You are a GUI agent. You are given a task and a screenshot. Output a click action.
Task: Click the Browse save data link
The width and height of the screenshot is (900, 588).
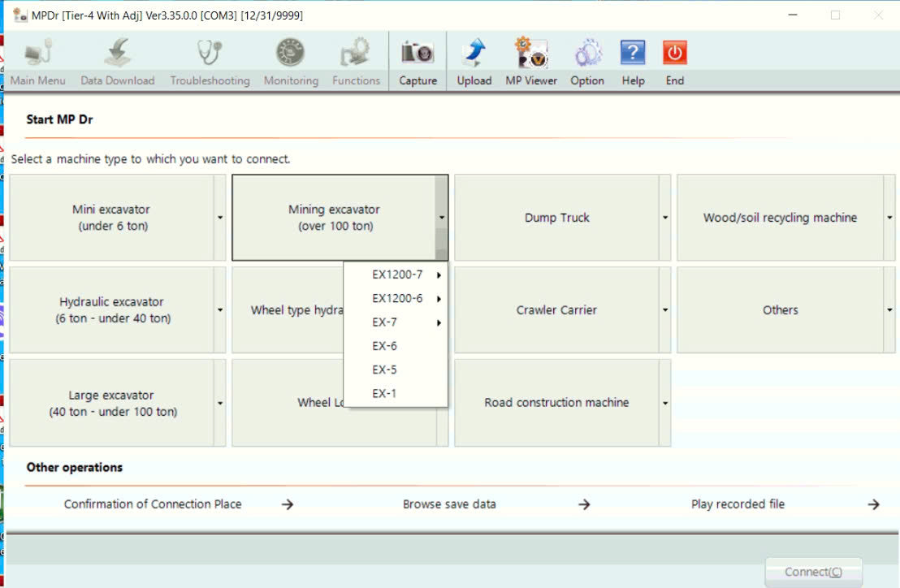point(449,504)
